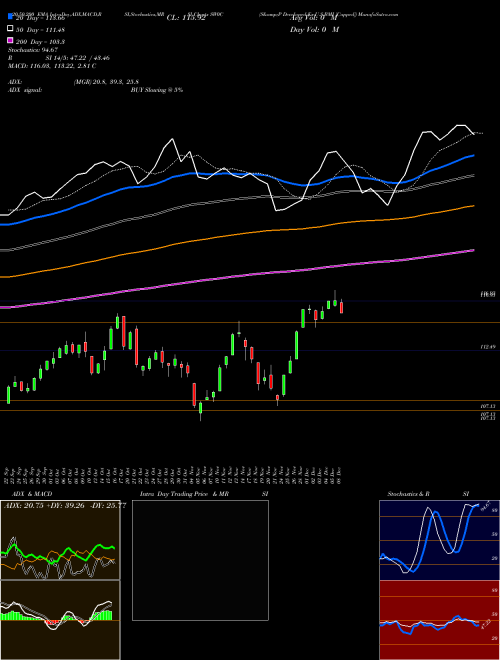Screen dimensions: 500x660
Task: Click the RSI 14/5 '47.22 / 48.46' value
Action: tap(91, 58)
